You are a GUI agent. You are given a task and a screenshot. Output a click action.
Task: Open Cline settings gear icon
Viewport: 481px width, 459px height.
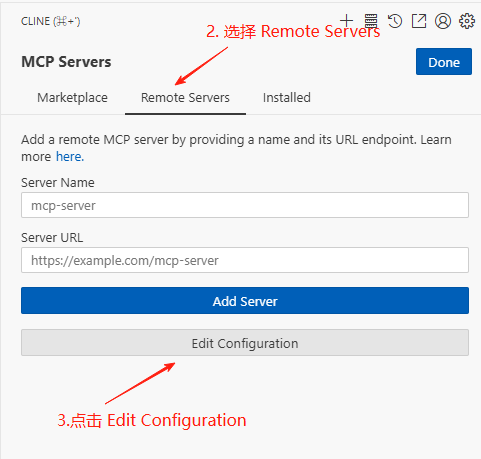point(467,21)
